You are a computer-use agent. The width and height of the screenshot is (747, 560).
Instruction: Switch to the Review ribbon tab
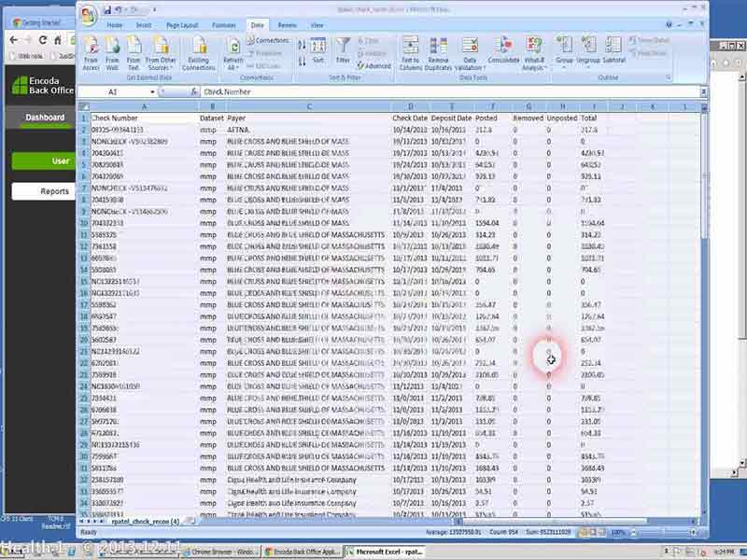(287, 25)
